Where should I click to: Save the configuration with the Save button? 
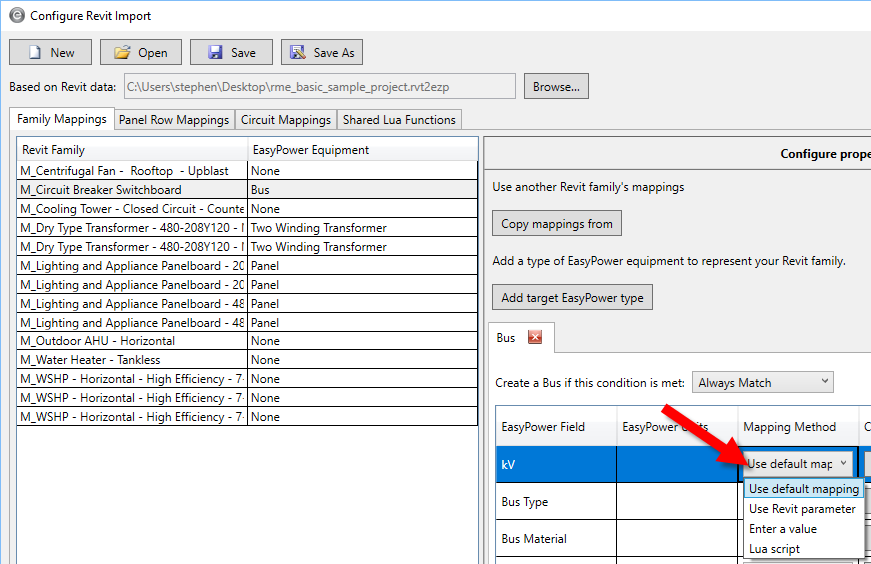(231, 52)
